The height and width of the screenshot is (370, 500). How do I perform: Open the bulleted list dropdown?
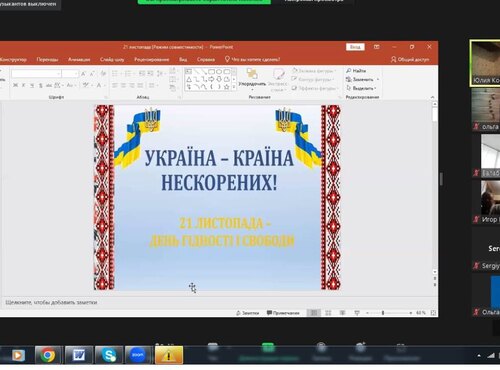pos(121,73)
